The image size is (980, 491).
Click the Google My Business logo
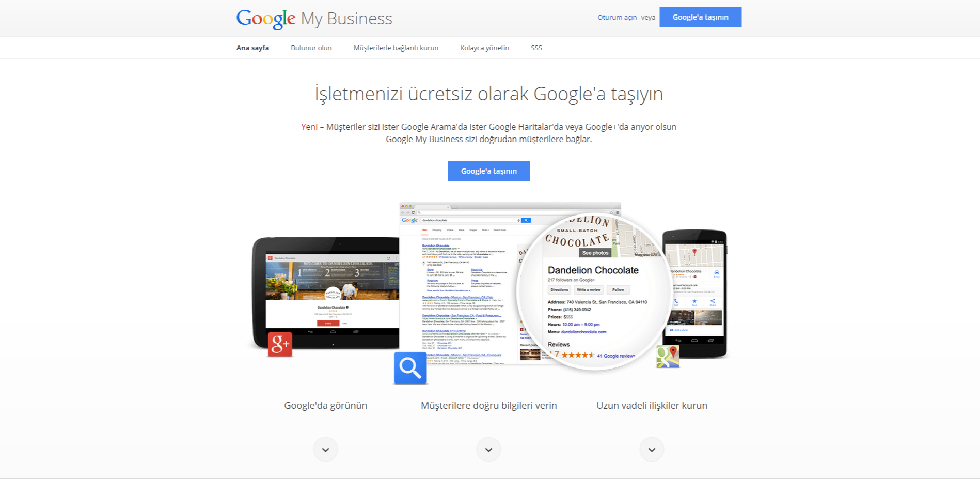pos(314,19)
